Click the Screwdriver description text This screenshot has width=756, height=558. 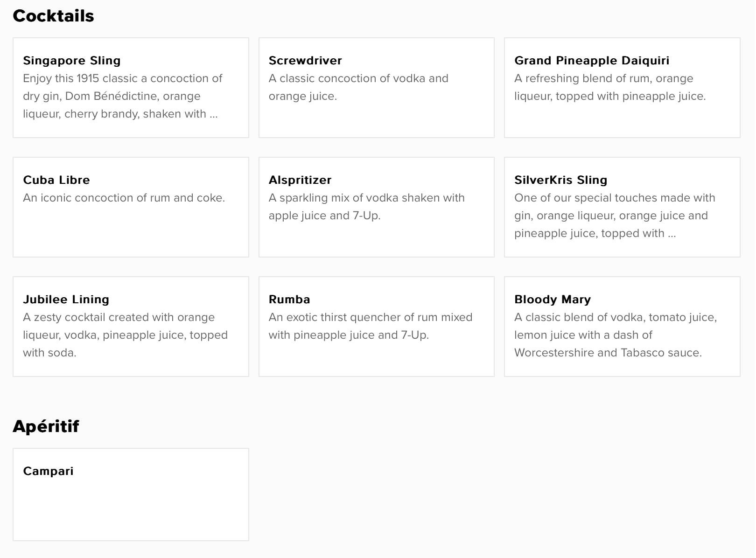coord(358,87)
